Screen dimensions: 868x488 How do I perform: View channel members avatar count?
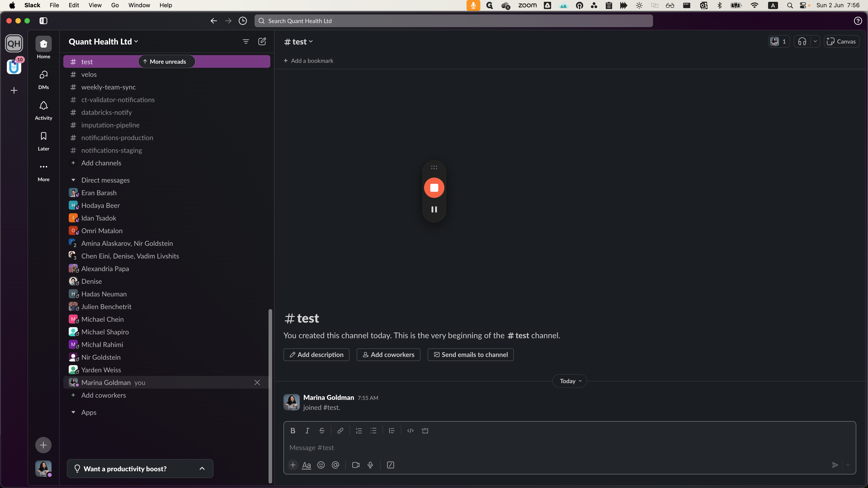click(x=779, y=41)
